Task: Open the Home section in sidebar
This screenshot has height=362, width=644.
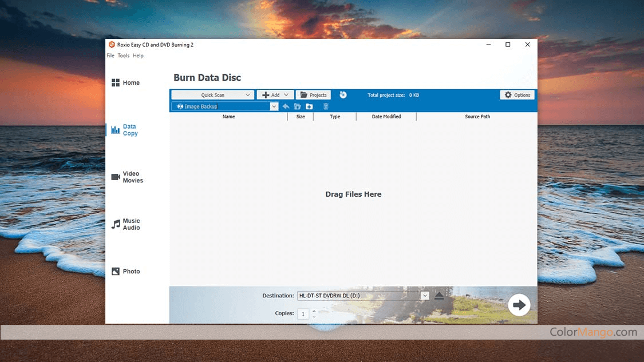Action: pyautogui.click(x=125, y=83)
